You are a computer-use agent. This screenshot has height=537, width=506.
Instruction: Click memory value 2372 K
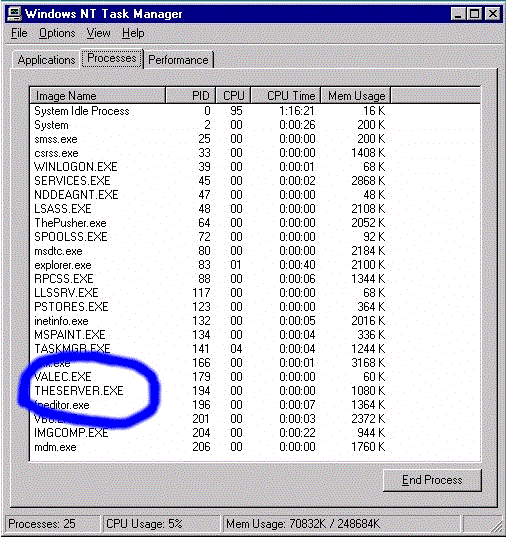click(x=368, y=419)
